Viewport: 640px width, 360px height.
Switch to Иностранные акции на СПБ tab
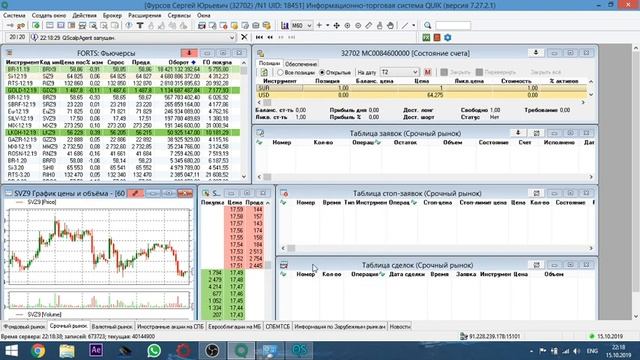170,327
